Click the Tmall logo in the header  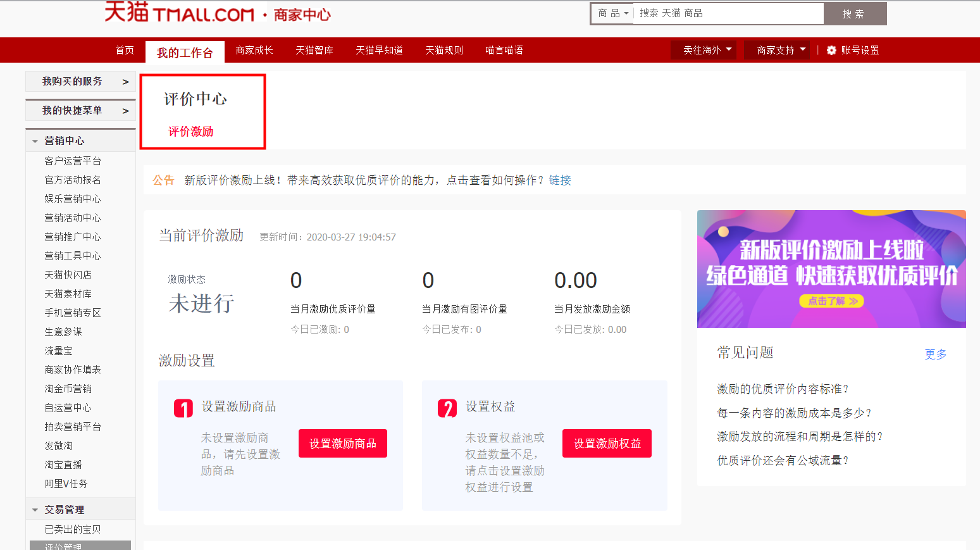coord(179,12)
